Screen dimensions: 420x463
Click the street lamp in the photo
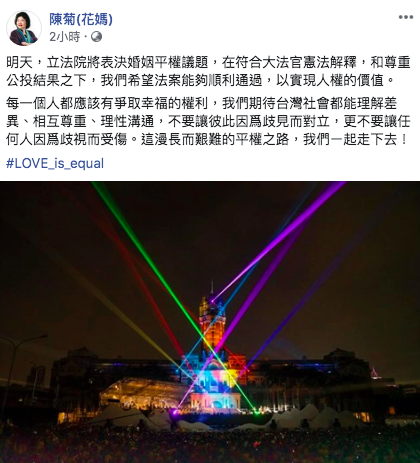(x=20, y=367)
